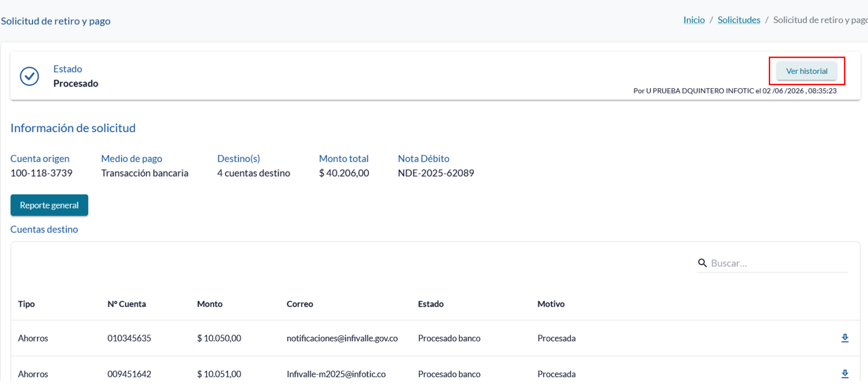868x392 pixels.
Task: Click the Processed status checkmark icon
Action: (x=29, y=76)
